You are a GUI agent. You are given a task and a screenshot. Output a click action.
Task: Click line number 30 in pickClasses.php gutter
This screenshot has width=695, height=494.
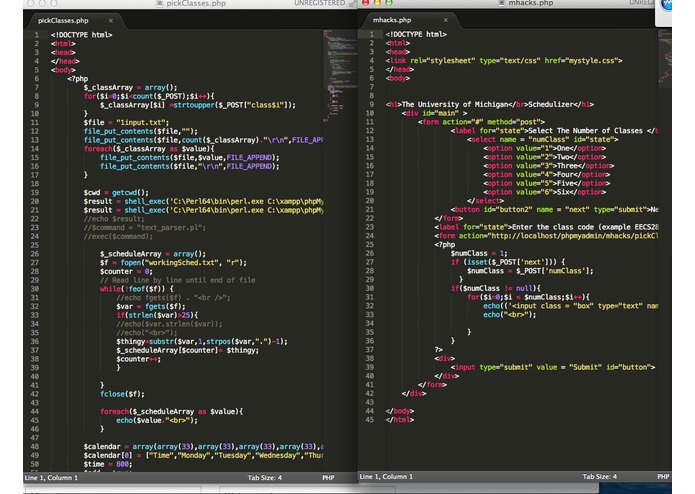coord(35,289)
